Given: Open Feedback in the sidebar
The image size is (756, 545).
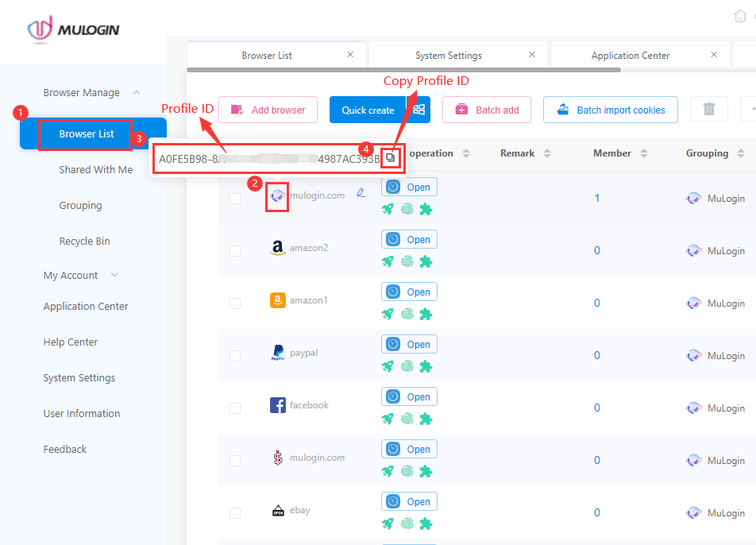Looking at the screenshot, I should pos(65,449).
